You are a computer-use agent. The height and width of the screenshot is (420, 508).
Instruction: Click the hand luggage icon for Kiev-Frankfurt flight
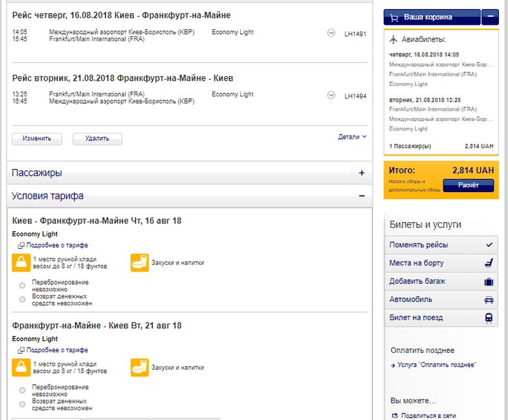coord(21,262)
